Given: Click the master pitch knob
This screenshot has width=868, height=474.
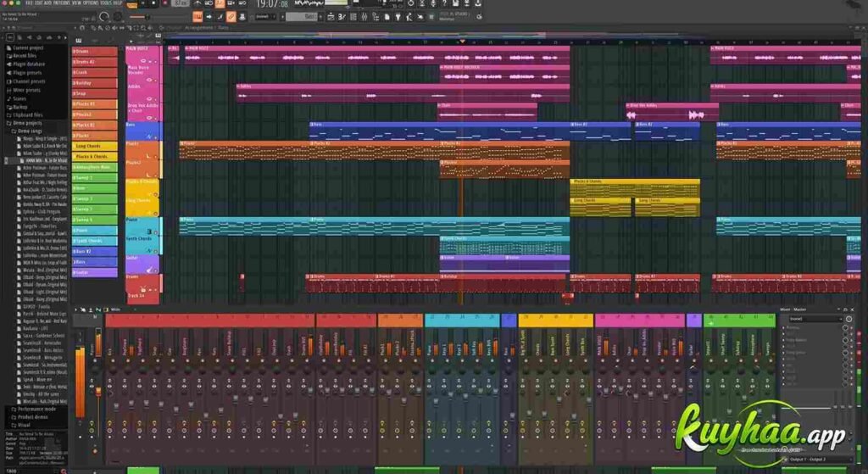Looking at the screenshot, I should click(x=117, y=17).
